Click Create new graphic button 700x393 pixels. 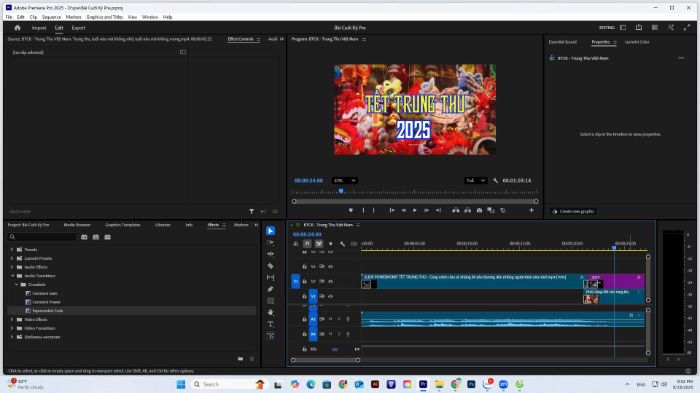point(574,211)
